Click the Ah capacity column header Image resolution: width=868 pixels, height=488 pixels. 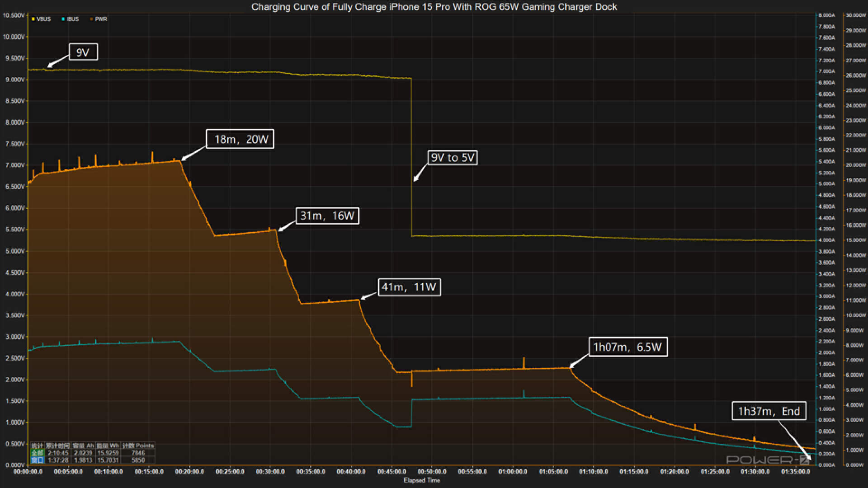coord(83,446)
